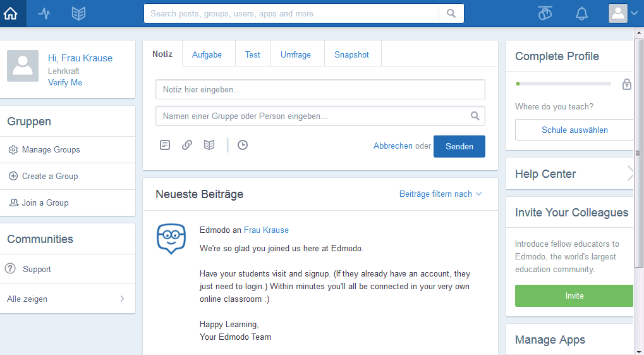Attach a link to the note
The height and width of the screenshot is (355, 644).
click(x=187, y=145)
